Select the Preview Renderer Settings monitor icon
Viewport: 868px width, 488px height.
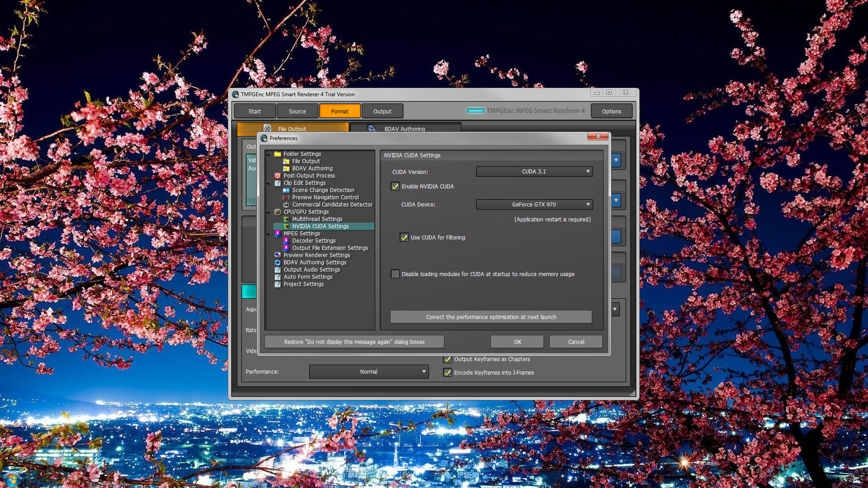(278, 255)
